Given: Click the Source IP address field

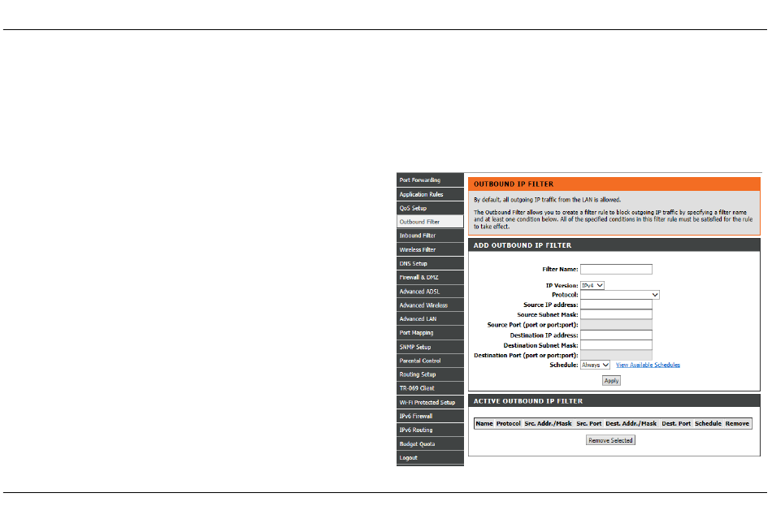Looking at the screenshot, I should [616, 305].
